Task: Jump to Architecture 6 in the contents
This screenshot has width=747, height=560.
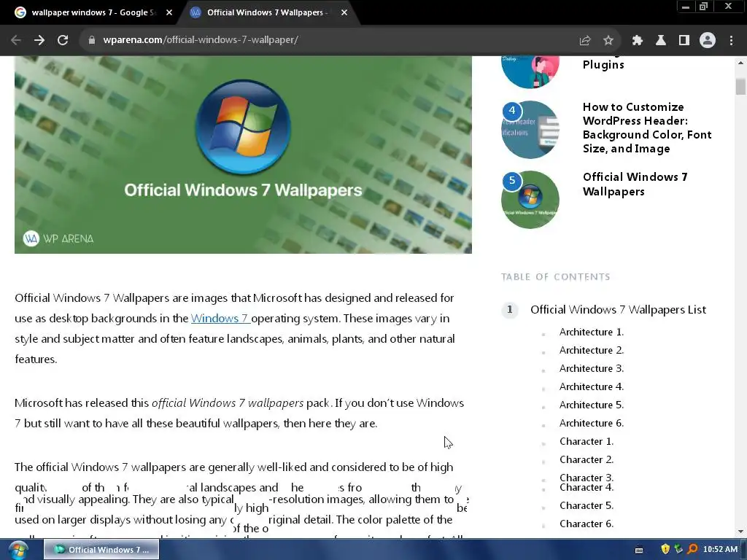Action: (x=591, y=423)
